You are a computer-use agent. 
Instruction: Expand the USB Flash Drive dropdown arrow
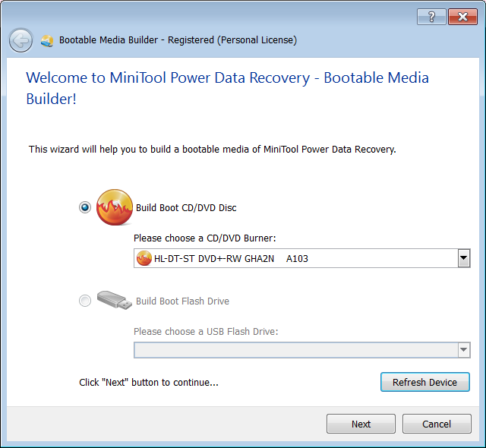pos(464,350)
